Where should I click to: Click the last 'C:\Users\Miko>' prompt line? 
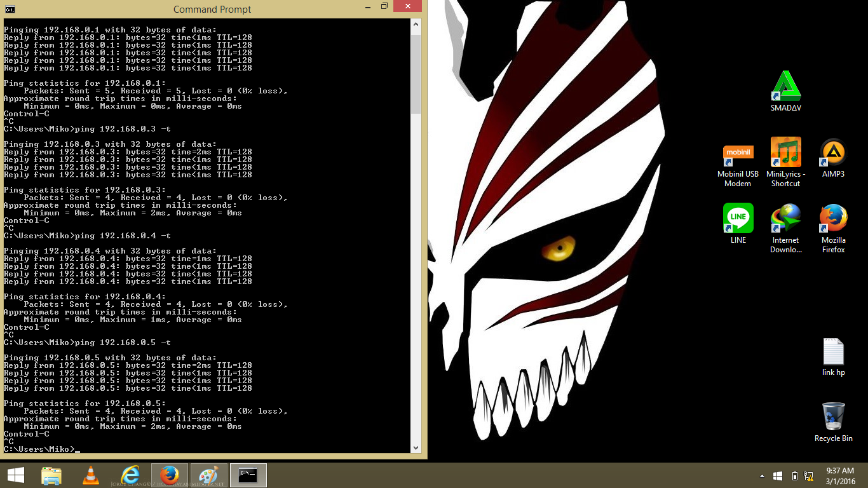pyautogui.click(x=39, y=449)
